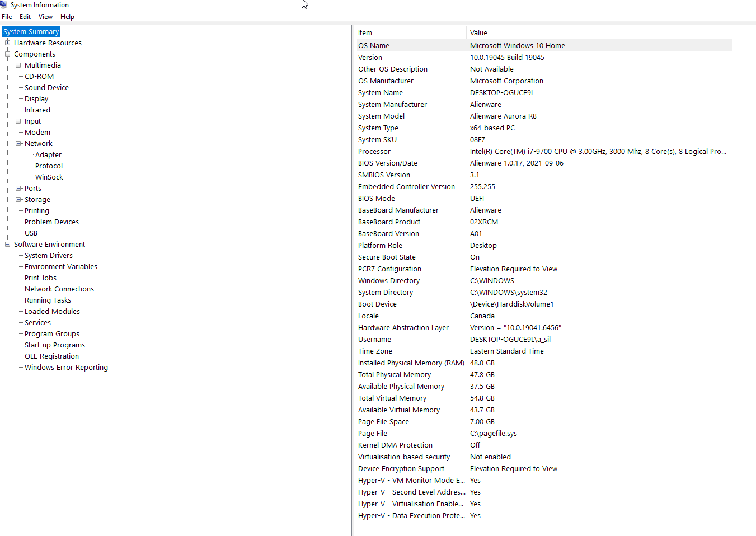Screen dimensions: 756x536
Task: Select the Print Jobs tree item
Action: pos(40,278)
